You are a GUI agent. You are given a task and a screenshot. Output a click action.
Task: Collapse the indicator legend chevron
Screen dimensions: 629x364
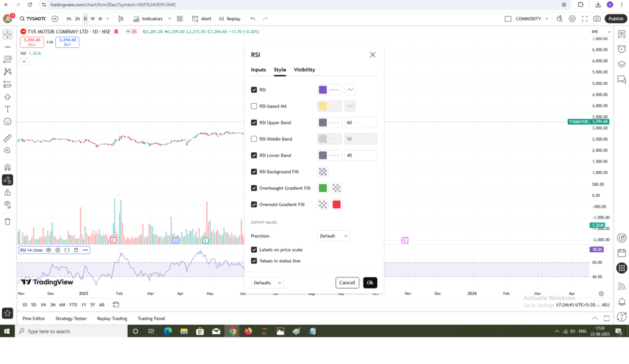[24, 61]
